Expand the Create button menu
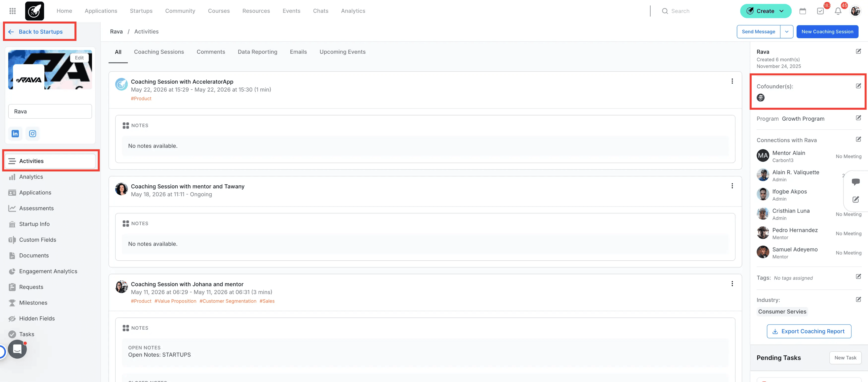Screen dimensions: 868x382 pyautogui.click(x=781, y=11)
